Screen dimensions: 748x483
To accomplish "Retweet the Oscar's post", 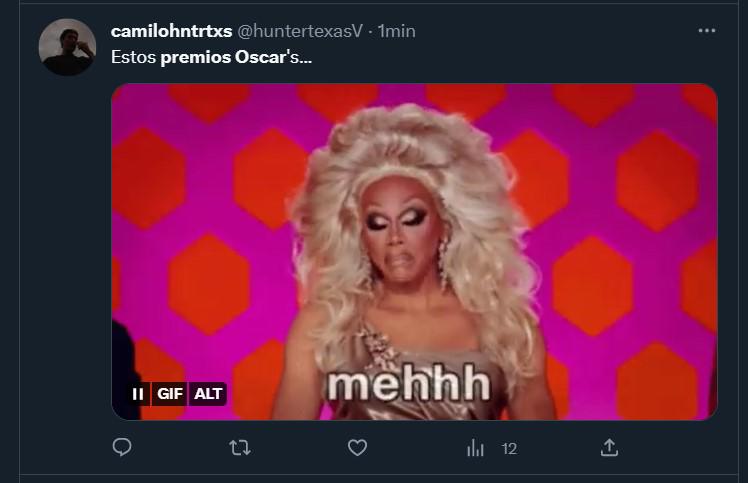I will pyautogui.click(x=239, y=448).
